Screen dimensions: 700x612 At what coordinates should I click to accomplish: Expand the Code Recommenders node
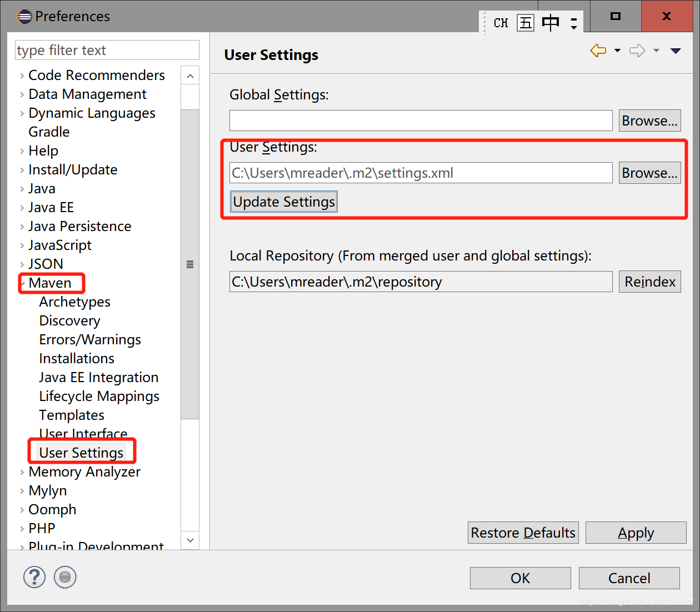coord(22,76)
